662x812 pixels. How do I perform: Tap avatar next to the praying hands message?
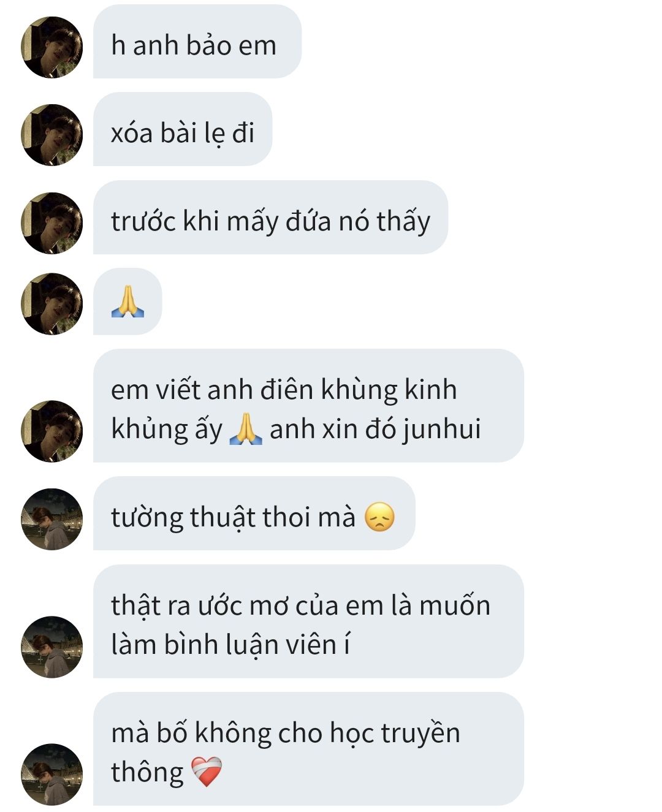pyautogui.click(x=52, y=304)
